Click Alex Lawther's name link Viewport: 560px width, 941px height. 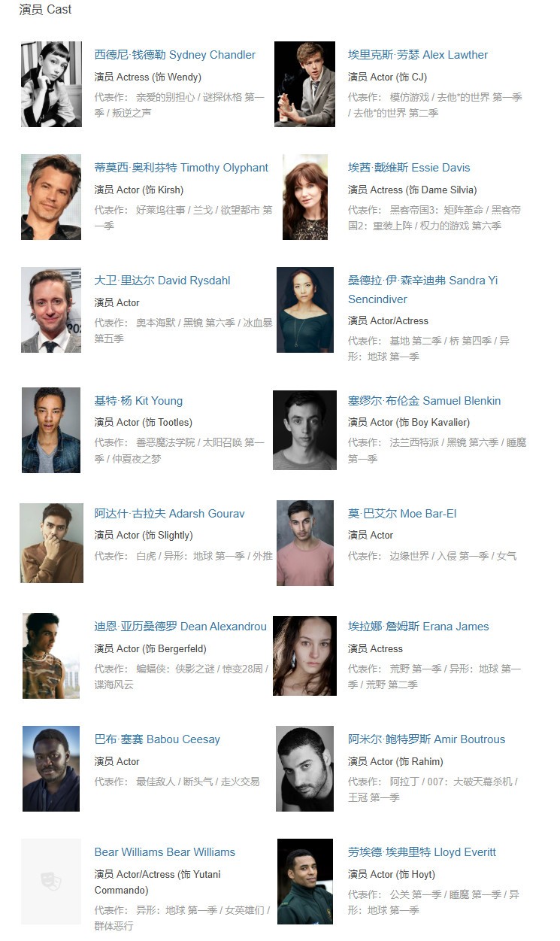(417, 55)
